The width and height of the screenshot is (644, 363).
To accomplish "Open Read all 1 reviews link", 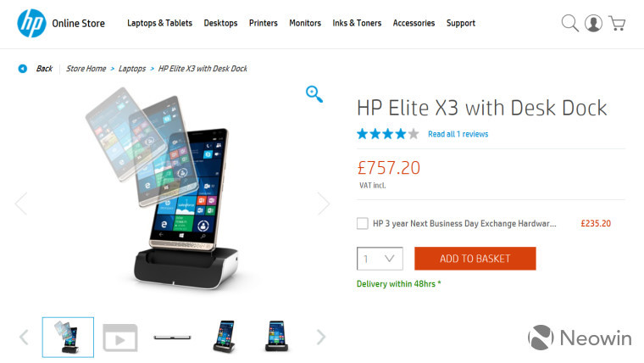I will (458, 134).
